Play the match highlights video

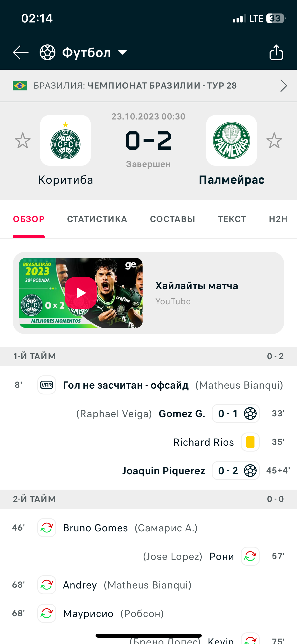coord(81,293)
